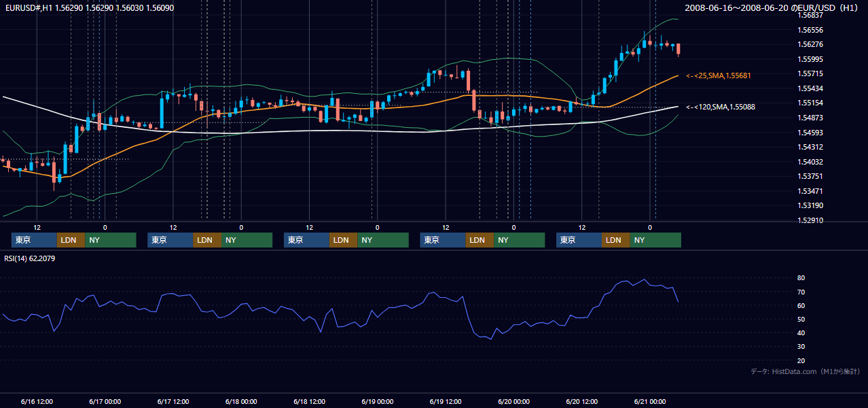The image size is (868, 408).
Task: Click the 1.54312 price axis value
Action: (810, 147)
